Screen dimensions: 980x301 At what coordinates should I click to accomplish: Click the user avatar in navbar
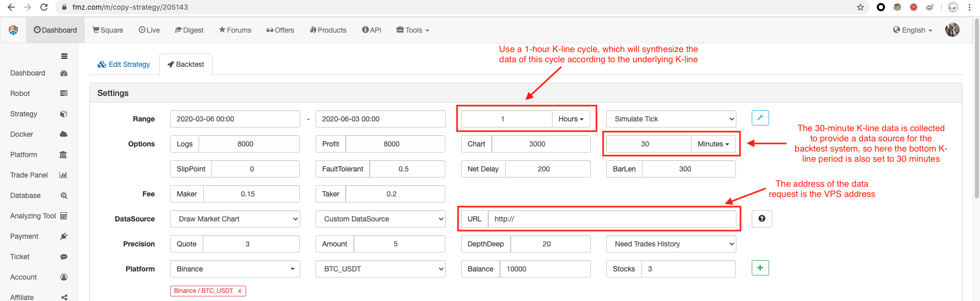tap(952, 30)
